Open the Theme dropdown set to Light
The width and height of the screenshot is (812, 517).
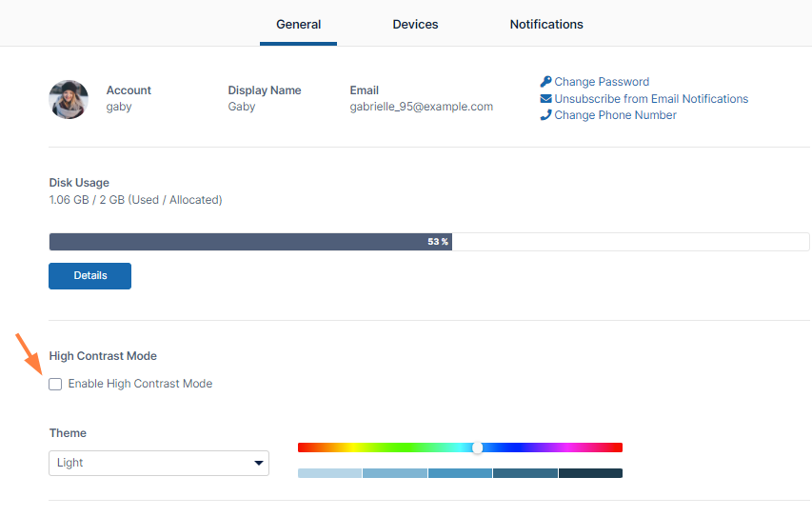(159, 463)
